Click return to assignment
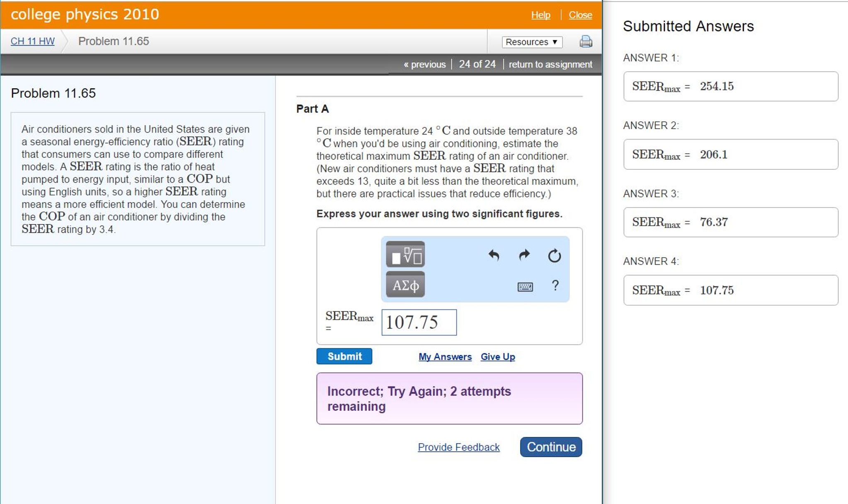The image size is (848, 504). tap(550, 65)
